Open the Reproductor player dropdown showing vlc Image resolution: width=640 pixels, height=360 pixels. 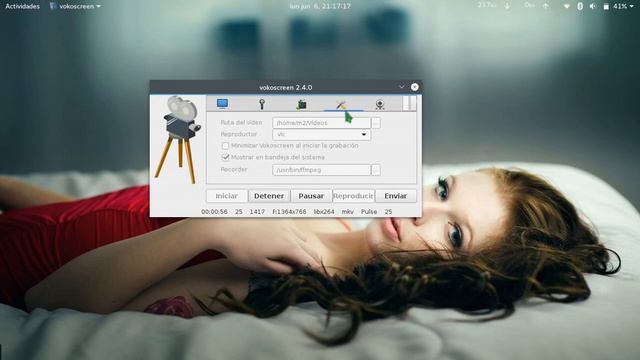click(322, 134)
